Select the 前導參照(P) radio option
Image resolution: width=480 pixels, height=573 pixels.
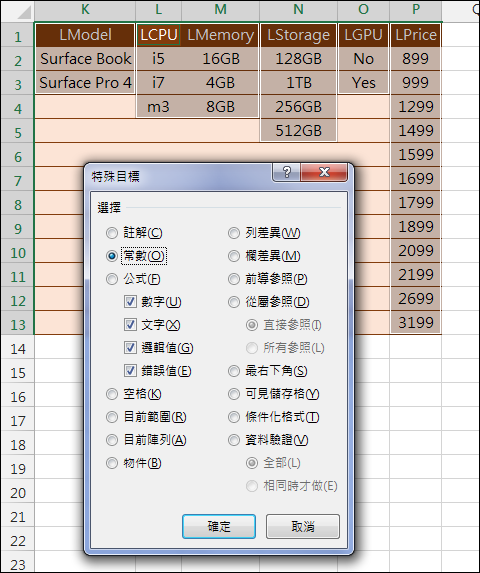pyautogui.click(x=267, y=279)
